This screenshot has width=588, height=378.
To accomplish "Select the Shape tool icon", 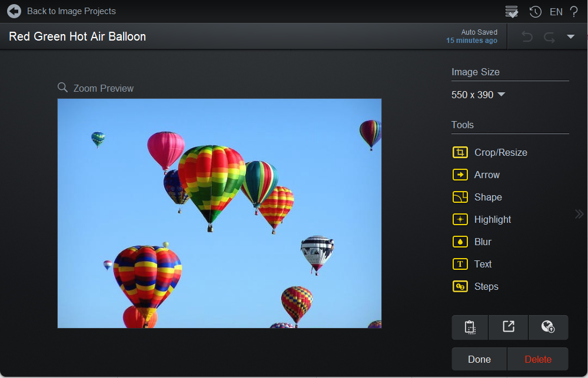I will click(x=460, y=197).
